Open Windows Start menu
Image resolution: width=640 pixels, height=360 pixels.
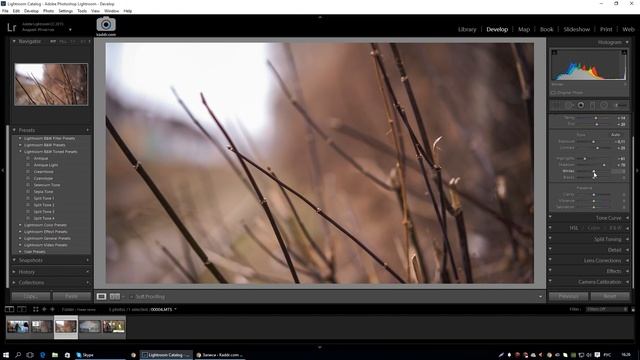(6, 355)
